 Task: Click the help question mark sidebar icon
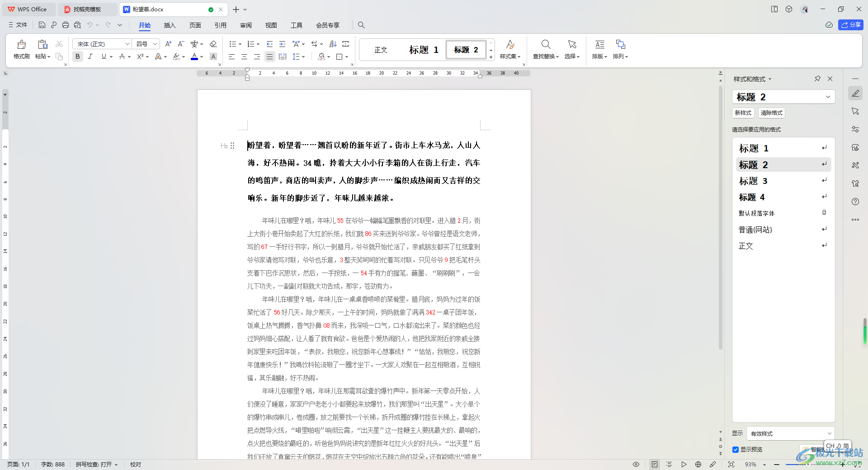(855, 202)
